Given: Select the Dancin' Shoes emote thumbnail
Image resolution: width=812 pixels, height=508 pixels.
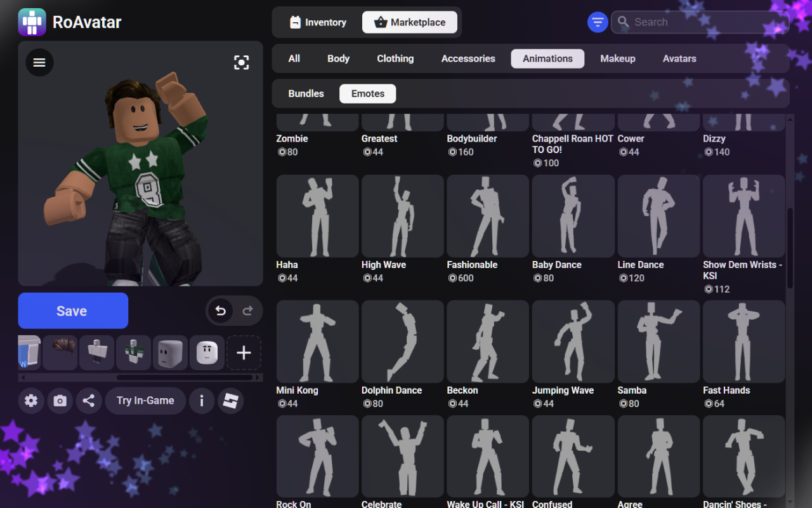Looking at the screenshot, I should [744, 457].
